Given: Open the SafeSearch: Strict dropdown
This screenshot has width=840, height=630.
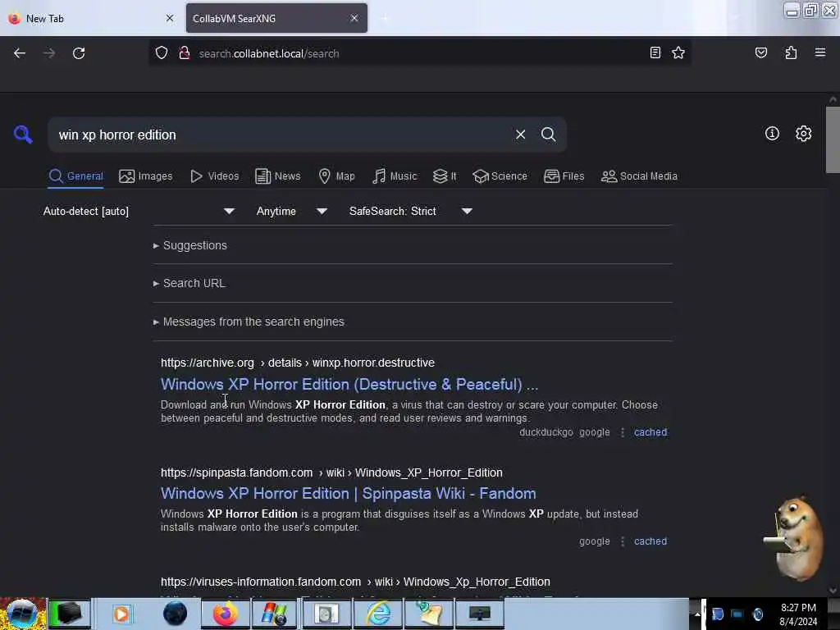Looking at the screenshot, I should coord(410,211).
